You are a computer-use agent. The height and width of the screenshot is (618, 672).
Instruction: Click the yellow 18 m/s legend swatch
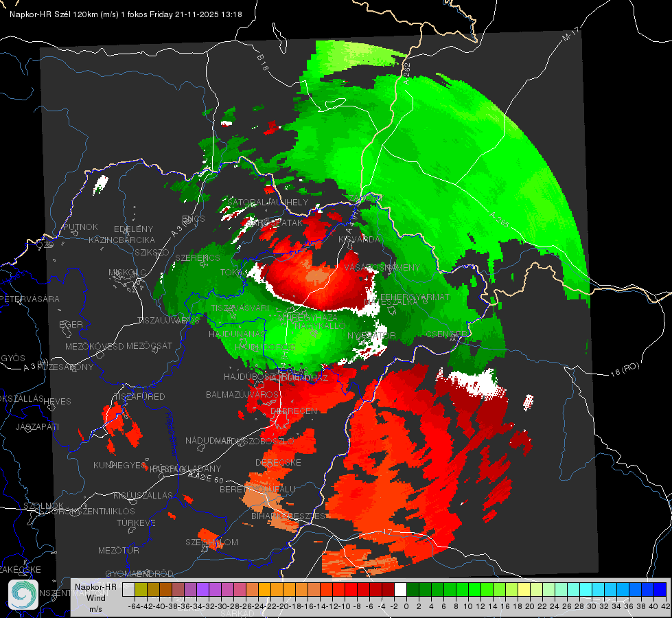[524, 590]
